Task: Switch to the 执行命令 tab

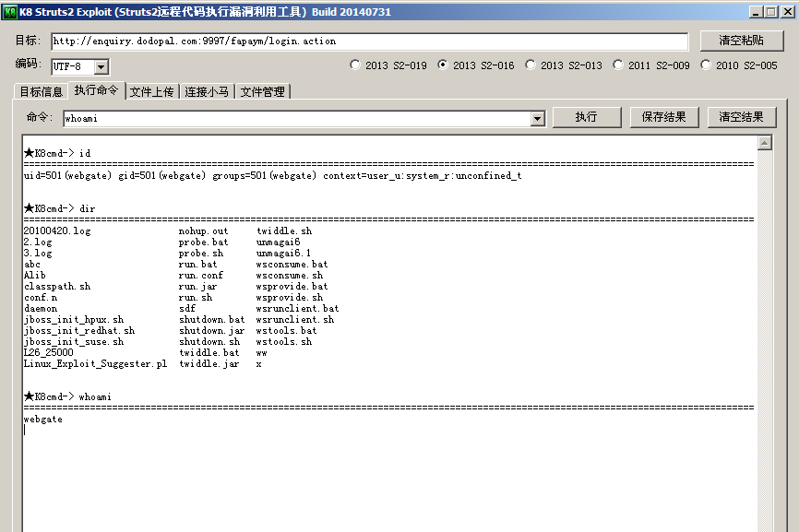Action: click(96, 90)
